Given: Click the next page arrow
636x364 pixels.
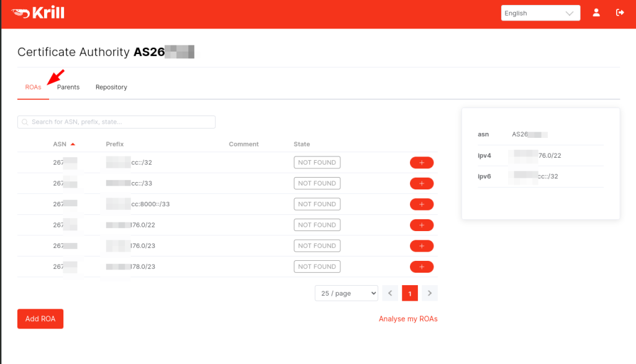Looking at the screenshot, I should (429, 293).
